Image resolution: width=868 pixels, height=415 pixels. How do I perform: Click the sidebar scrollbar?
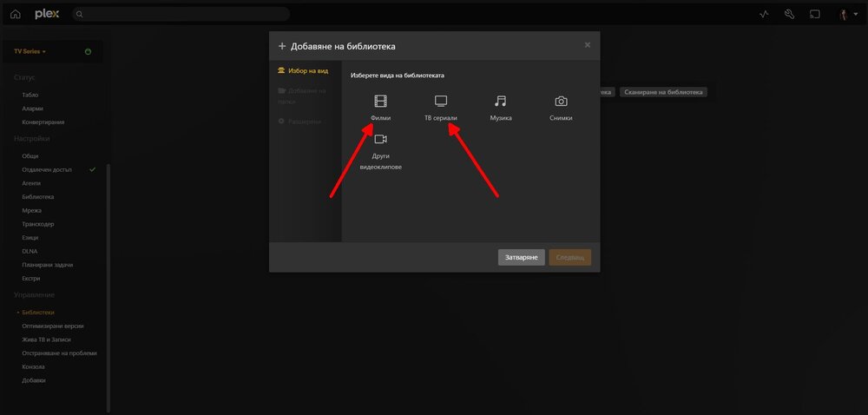108,287
